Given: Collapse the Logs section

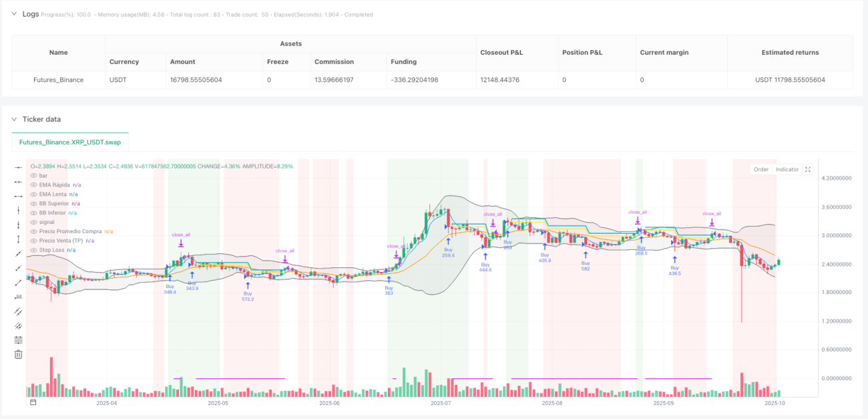Looking at the screenshot, I should click(15, 14).
